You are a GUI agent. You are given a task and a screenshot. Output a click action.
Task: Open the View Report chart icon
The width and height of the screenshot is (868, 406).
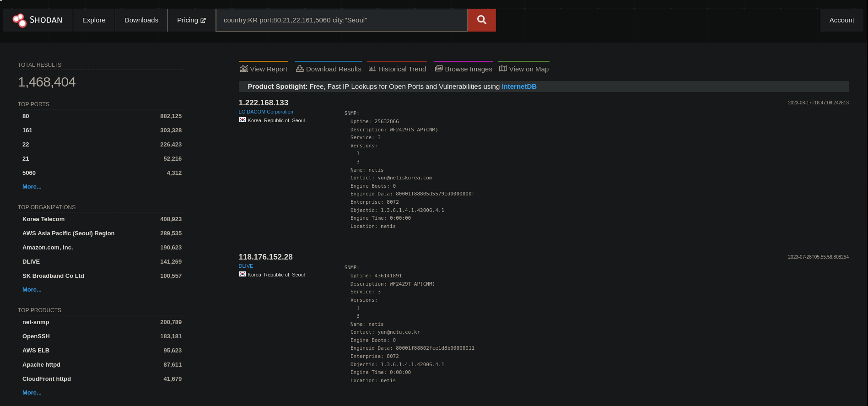244,69
